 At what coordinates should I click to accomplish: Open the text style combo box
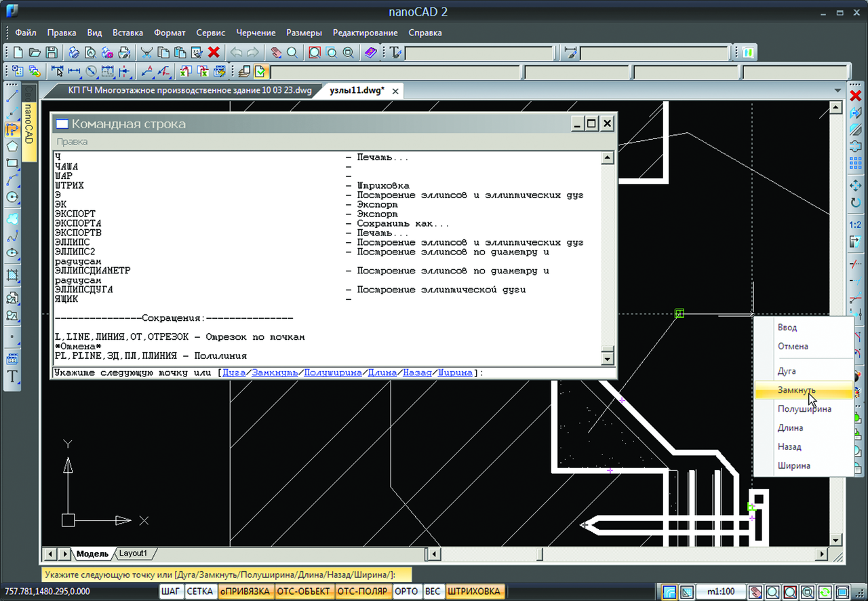pos(479,53)
